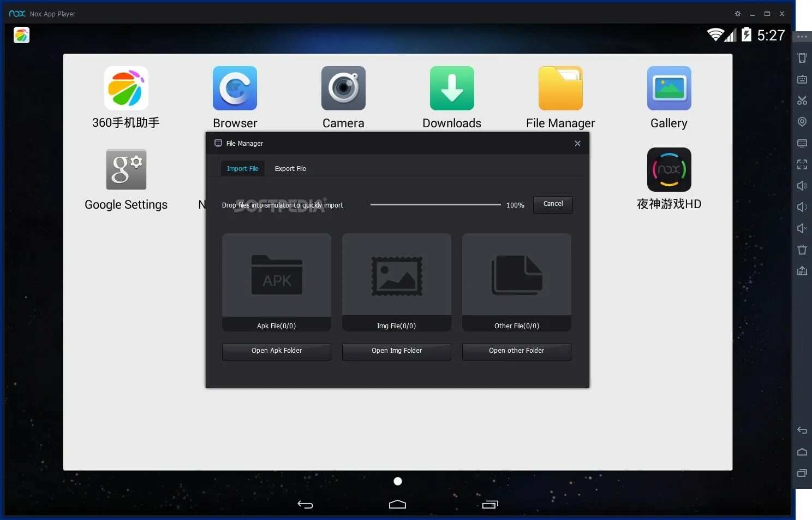Click the volume up speaker icon

point(802,186)
